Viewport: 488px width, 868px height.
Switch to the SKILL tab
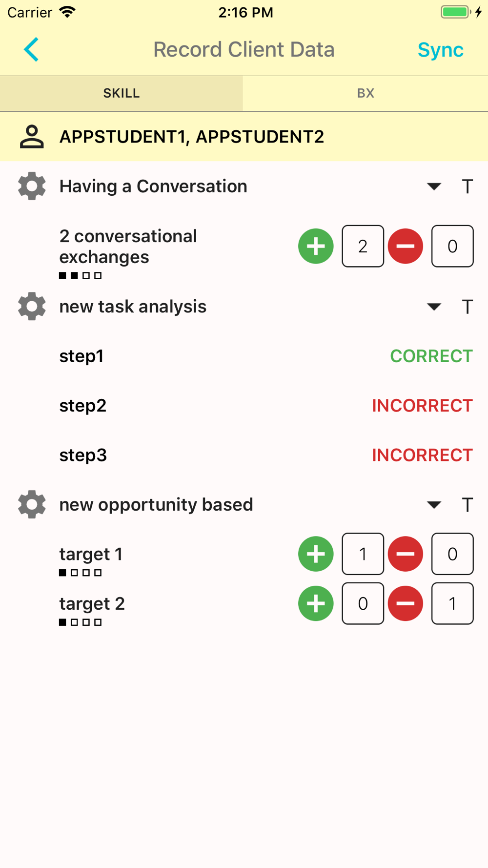(122, 93)
